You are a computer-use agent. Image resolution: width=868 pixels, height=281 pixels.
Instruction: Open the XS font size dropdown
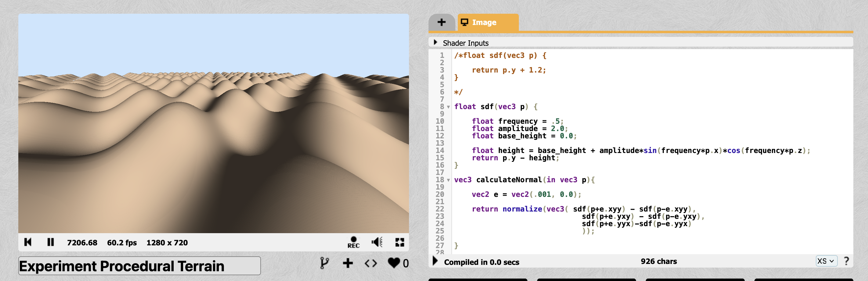[826, 261]
